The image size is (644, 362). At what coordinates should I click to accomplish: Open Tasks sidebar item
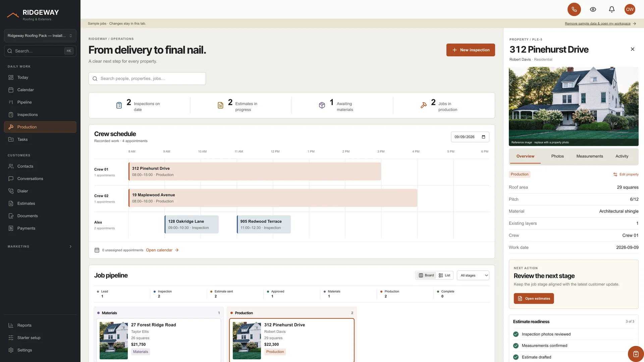(x=40, y=139)
